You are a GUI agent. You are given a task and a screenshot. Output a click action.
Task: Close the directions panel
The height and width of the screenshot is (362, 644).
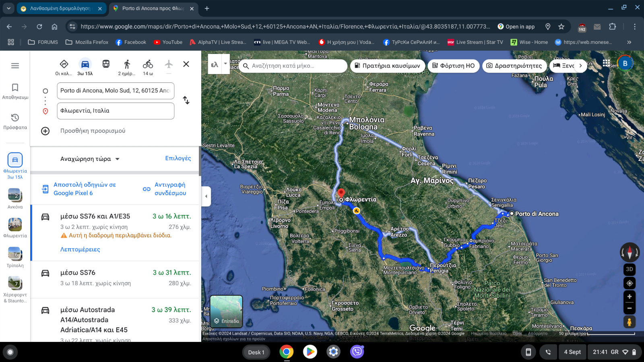[x=186, y=64]
